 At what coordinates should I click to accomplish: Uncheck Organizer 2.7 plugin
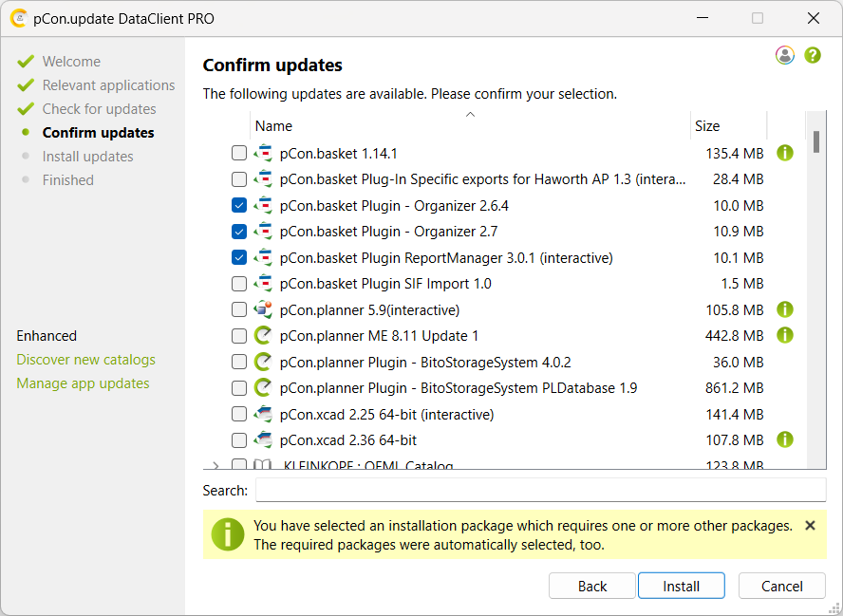pyautogui.click(x=238, y=232)
